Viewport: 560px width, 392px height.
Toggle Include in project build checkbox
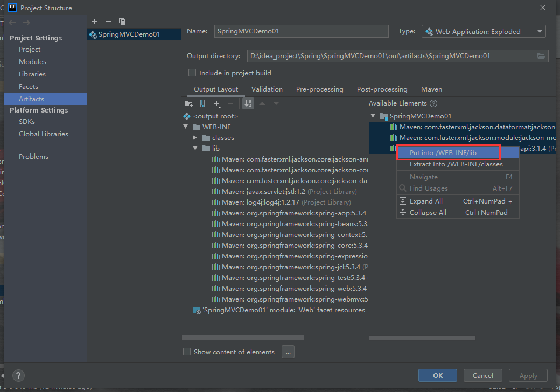pyautogui.click(x=192, y=73)
